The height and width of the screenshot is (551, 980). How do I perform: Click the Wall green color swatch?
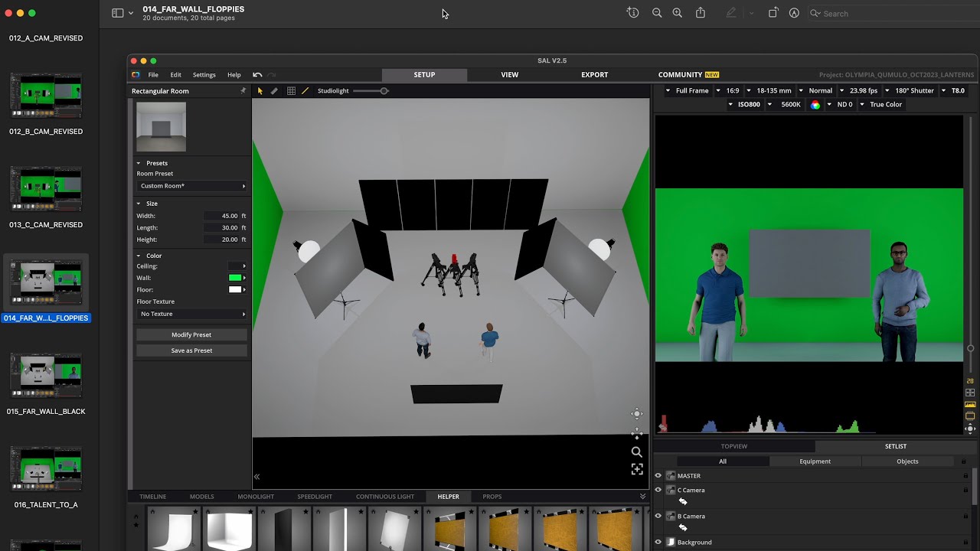coord(235,278)
